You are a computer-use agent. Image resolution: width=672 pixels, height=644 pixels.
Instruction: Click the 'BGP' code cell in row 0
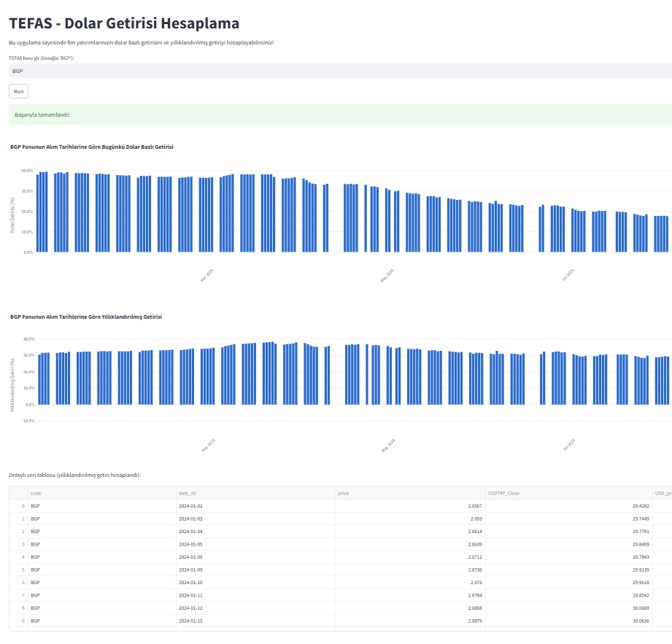click(x=102, y=506)
